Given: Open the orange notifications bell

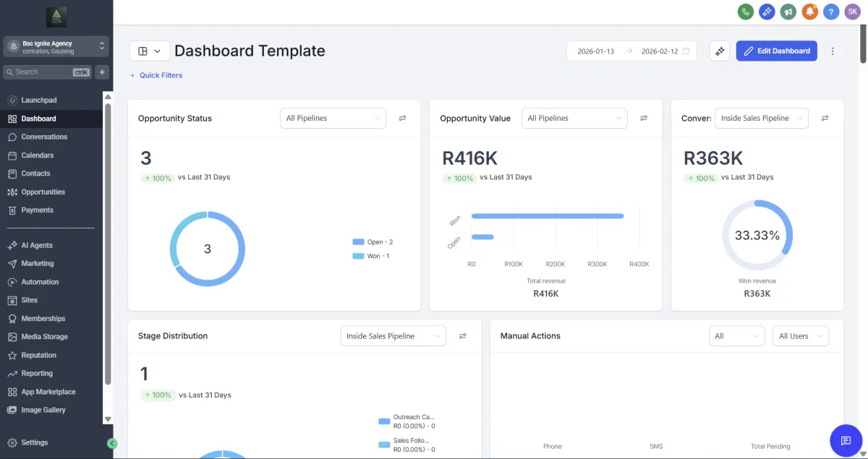Looking at the screenshot, I should click(x=810, y=12).
